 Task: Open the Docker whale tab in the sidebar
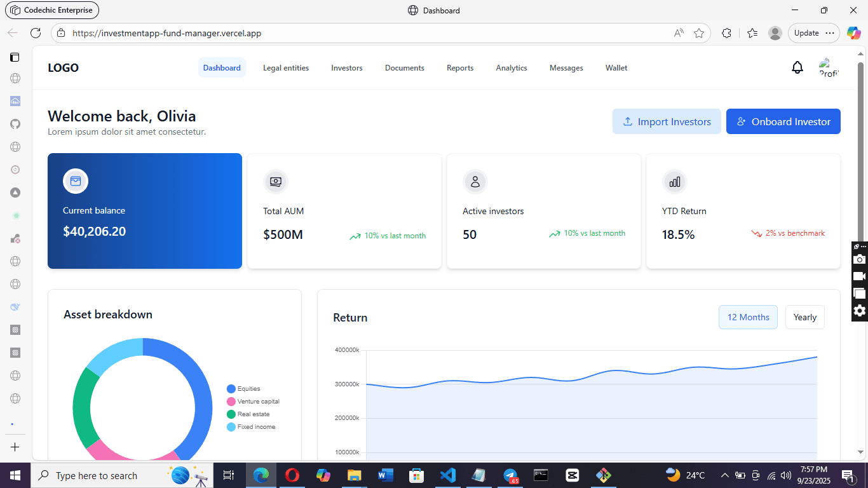[x=15, y=307]
